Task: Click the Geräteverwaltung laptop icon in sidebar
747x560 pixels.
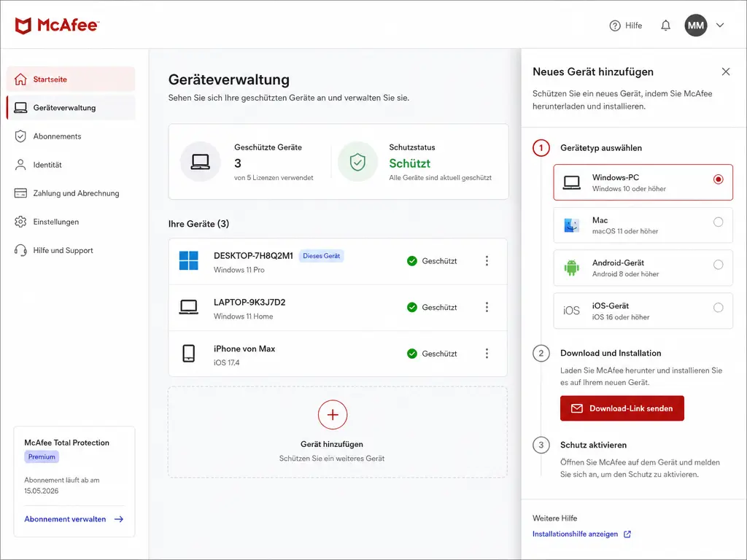Action: (x=20, y=108)
